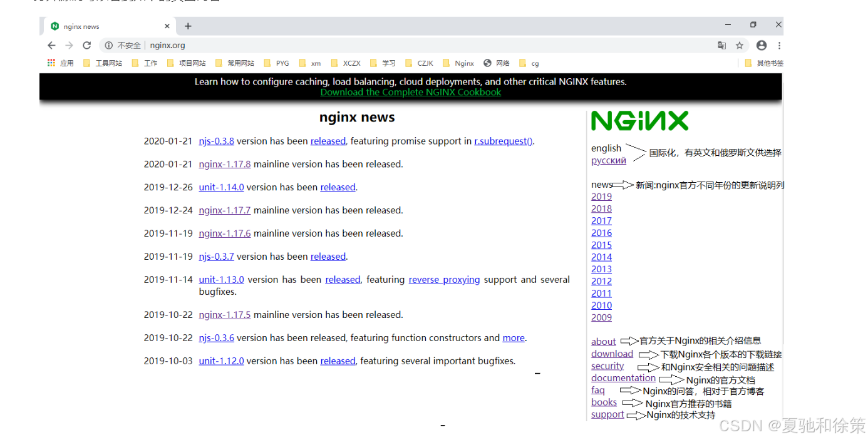This screenshot has height=440, width=868.
Task: Click Download the Complete NGINX Cookbook link
Action: [x=411, y=92]
